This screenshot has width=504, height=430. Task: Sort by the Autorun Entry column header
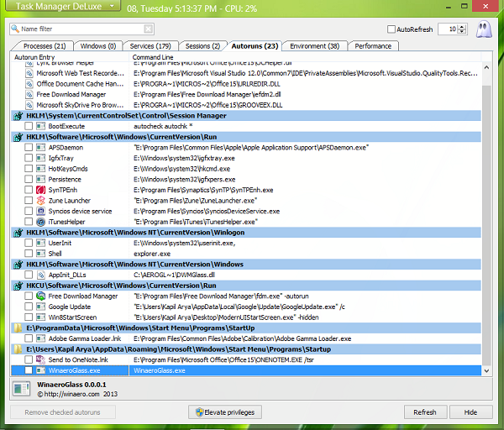(x=70, y=57)
